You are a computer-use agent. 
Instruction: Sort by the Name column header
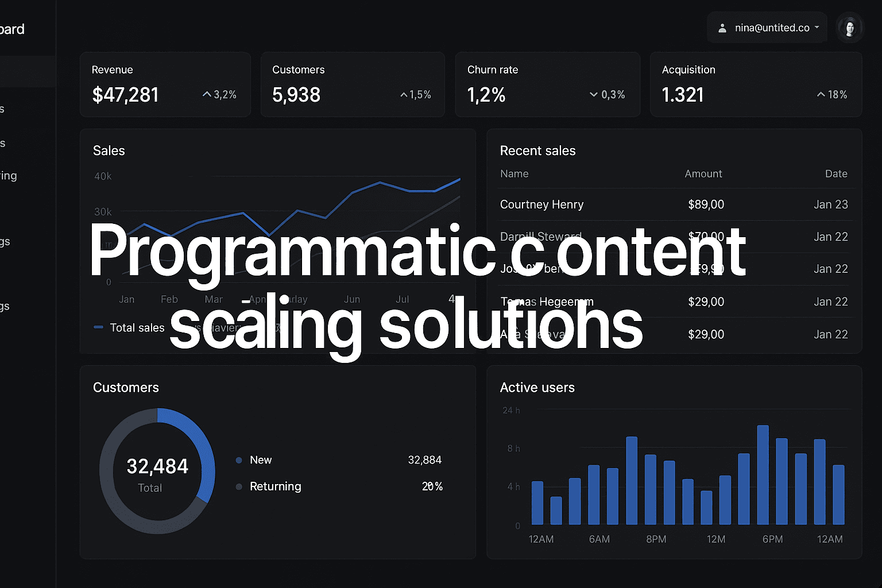tap(514, 173)
